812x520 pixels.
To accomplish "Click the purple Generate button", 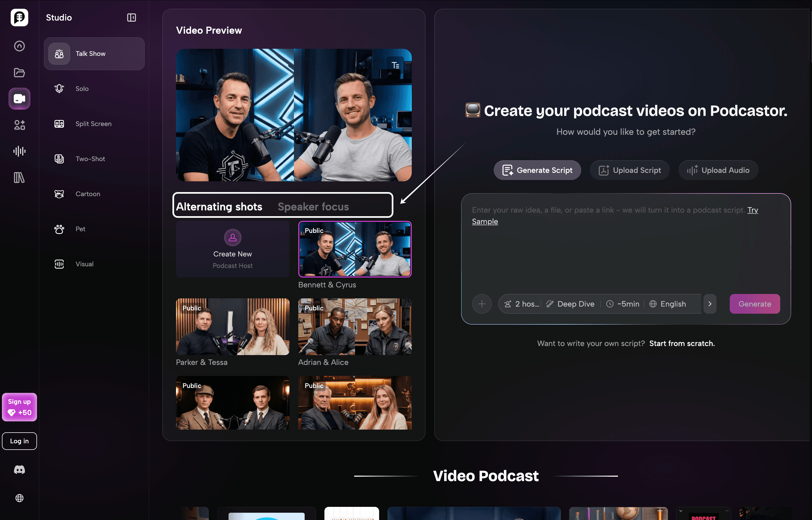I will point(755,304).
